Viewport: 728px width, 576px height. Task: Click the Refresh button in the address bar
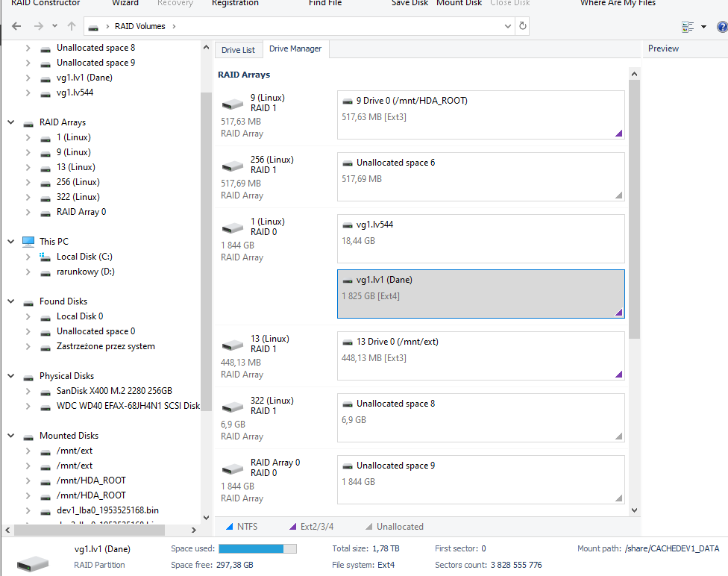coord(523,26)
